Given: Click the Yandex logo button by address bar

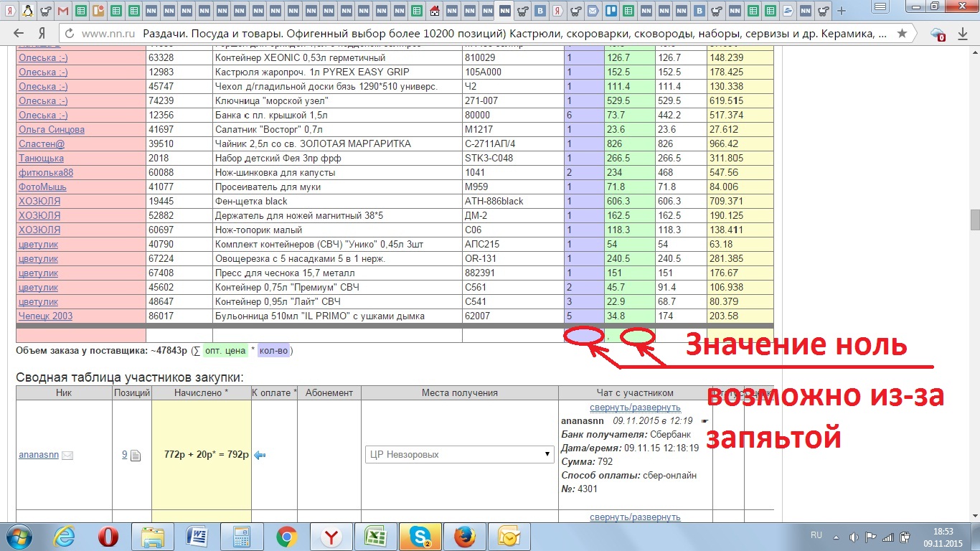Looking at the screenshot, I should (x=42, y=34).
